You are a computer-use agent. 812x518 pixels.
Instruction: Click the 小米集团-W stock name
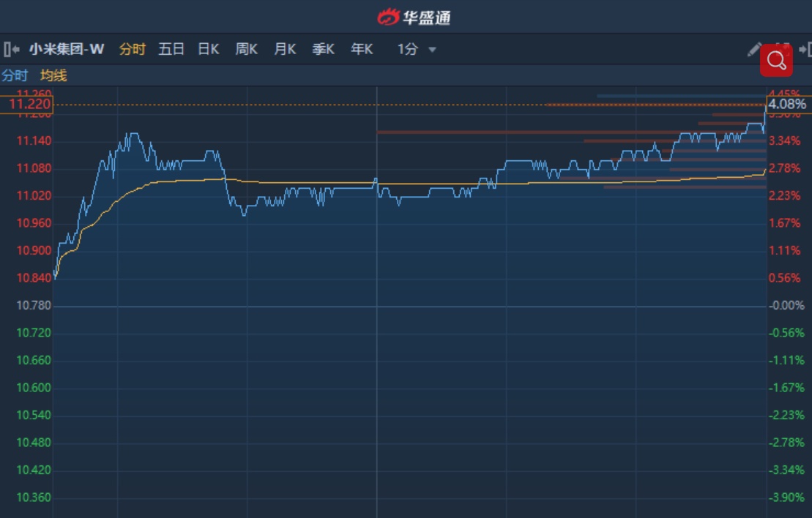click(x=67, y=50)
